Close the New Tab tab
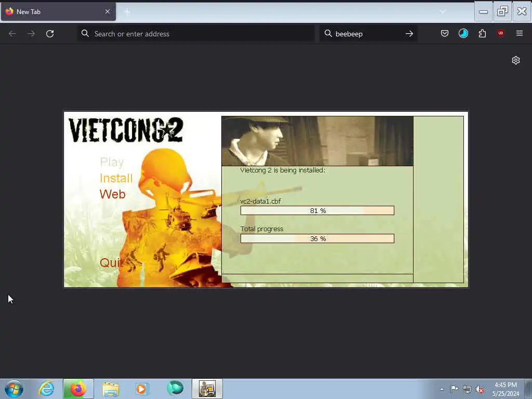 pos(107,11)
